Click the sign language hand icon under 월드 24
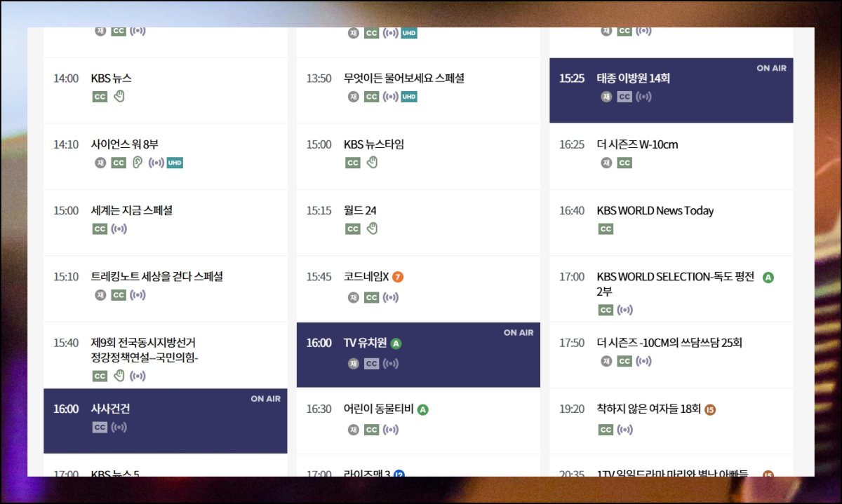The width and height of the screenshot is (842, 504). click(372, 229)
